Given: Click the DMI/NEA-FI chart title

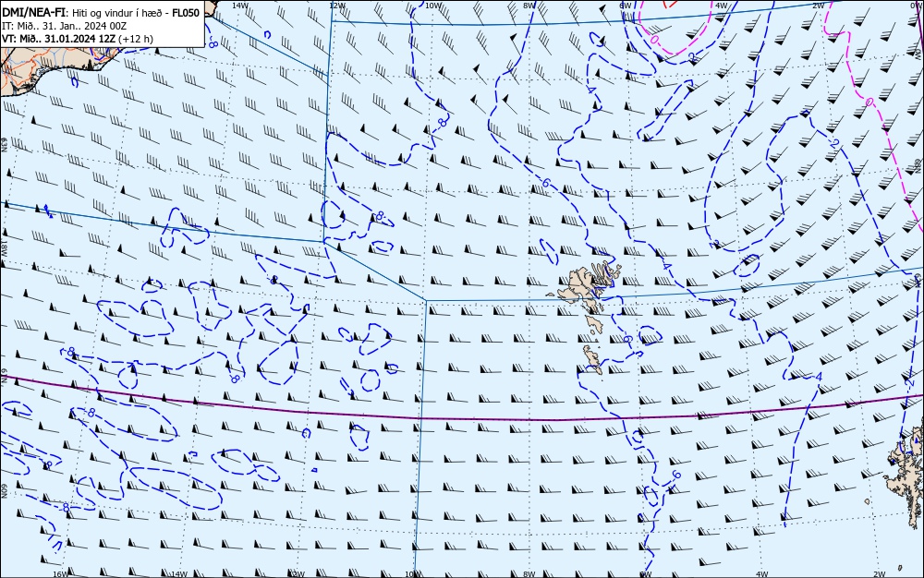Looking at the screenshot, I should point(101,13).
